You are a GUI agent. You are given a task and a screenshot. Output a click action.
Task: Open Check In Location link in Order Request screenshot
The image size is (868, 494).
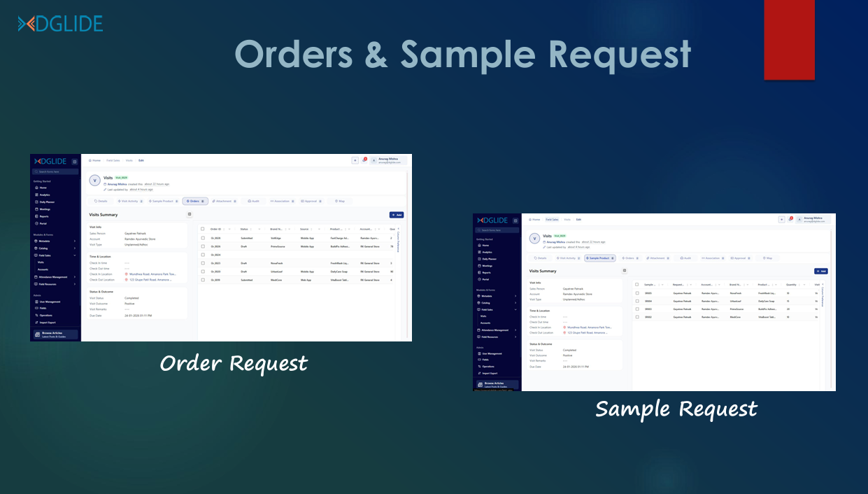point(151,274)
